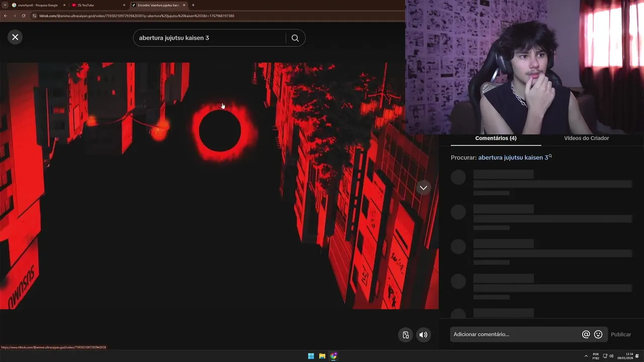Open the tab search dropdown
Screen dimensions: 644x362
click(5, 5)
